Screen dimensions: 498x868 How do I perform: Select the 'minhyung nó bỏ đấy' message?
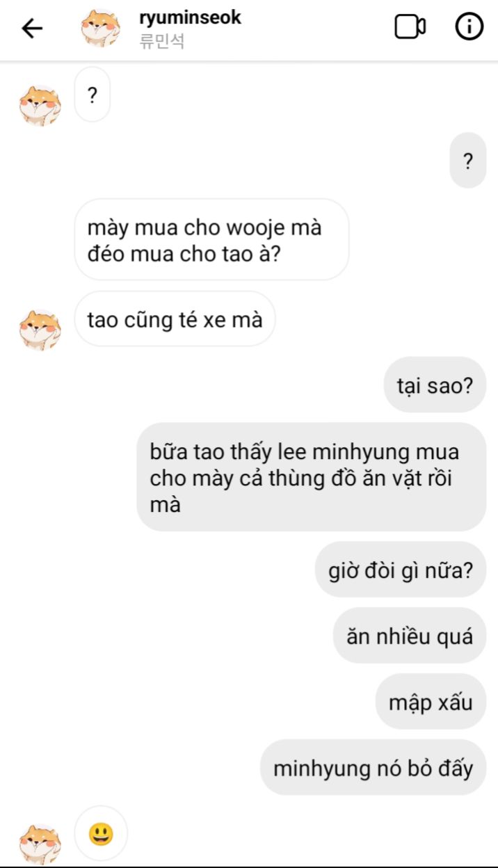coord(373,768)
